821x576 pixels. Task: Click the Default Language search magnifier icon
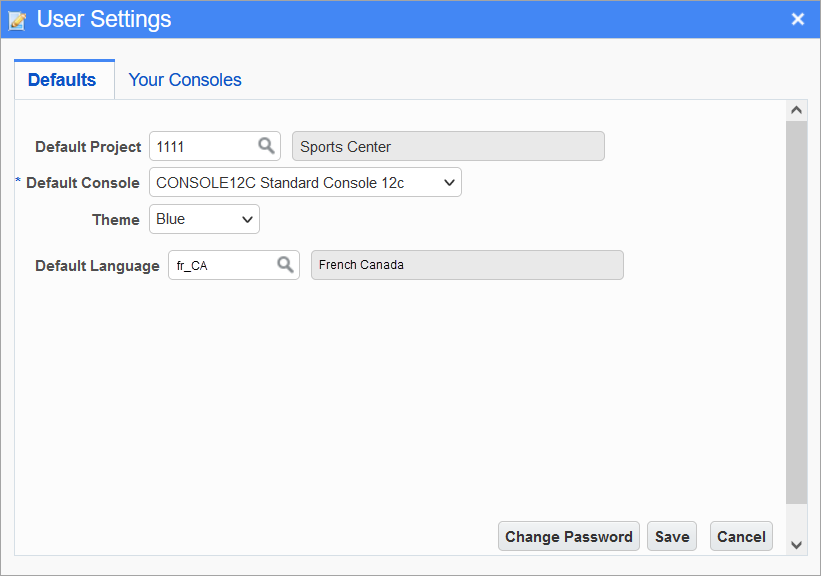click(285, 264)
